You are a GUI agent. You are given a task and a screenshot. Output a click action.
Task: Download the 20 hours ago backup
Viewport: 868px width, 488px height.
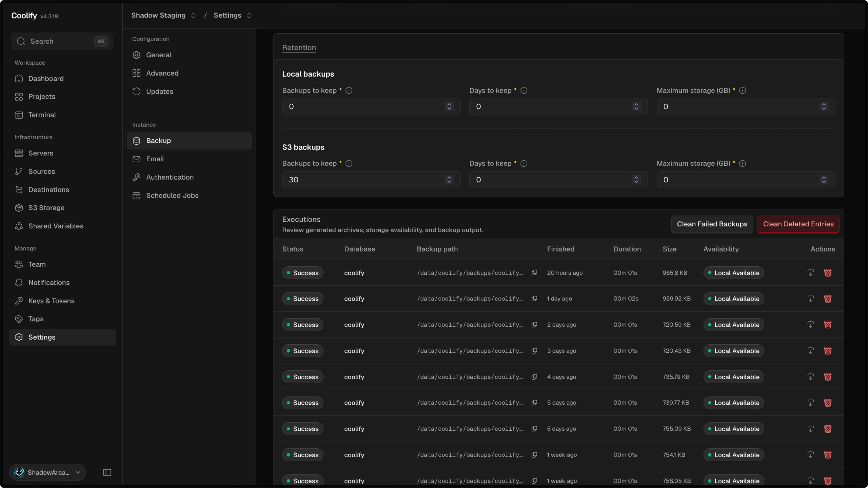(810, 272)
